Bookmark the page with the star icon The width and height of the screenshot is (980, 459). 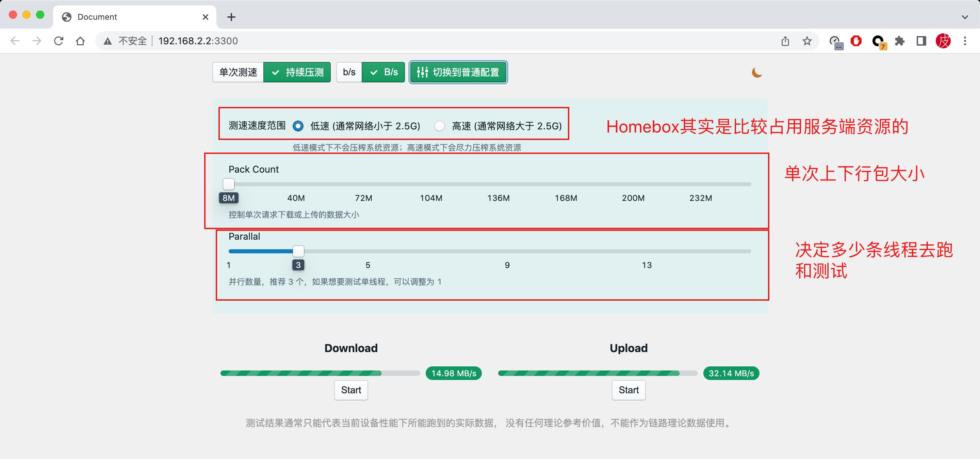[806, 41]
